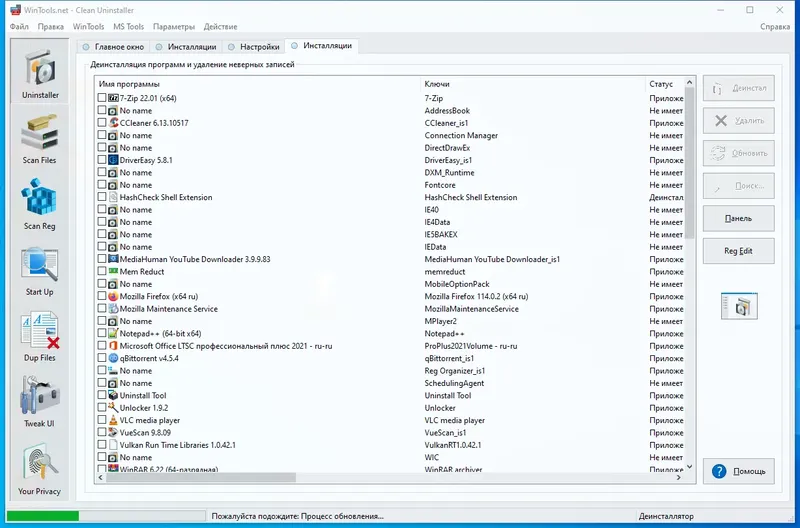Open the Параметры menu
This screenshot has width=800, height=528.
coord(174,27)
